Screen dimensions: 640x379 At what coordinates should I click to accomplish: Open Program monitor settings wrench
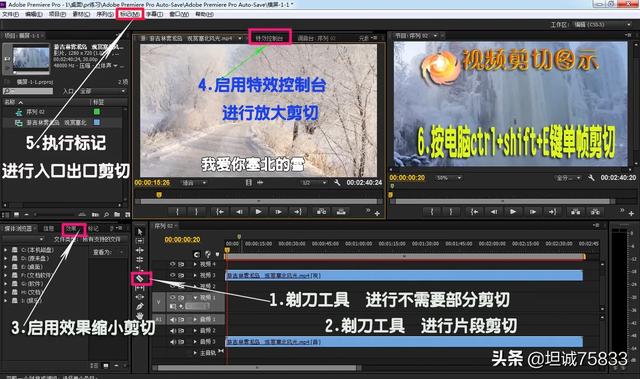coord(591,178)
